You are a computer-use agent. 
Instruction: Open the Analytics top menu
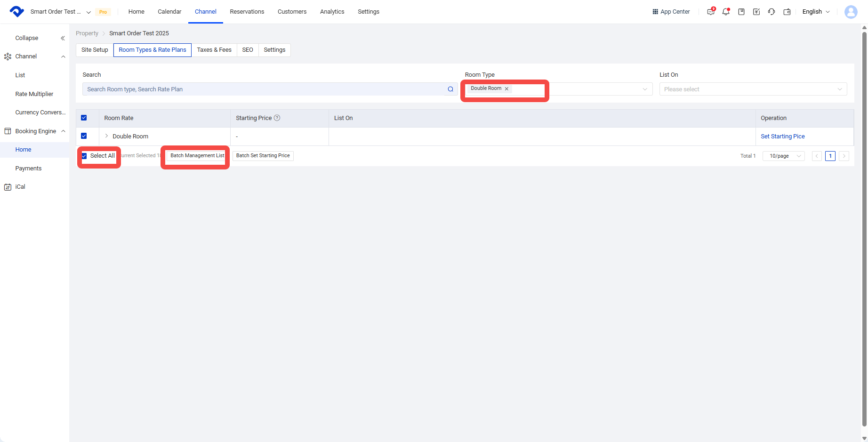(332, 12)
